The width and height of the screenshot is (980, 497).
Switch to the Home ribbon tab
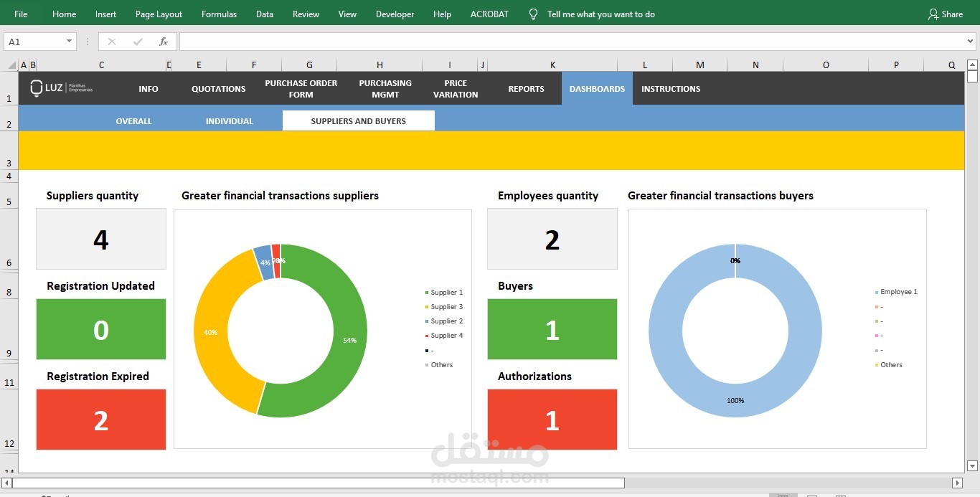(64, 14)
